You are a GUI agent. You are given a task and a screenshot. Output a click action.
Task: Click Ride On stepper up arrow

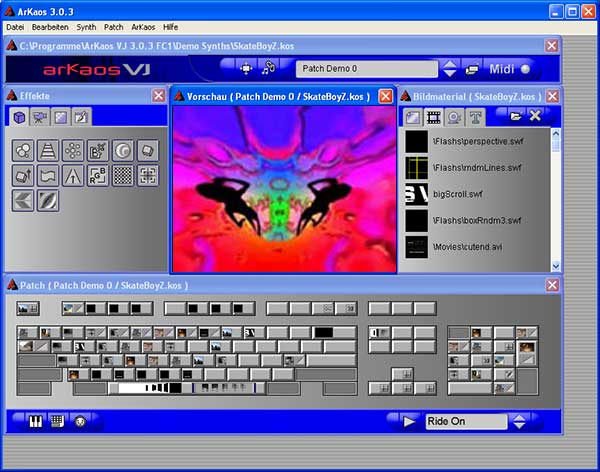(x=519, y=417)
